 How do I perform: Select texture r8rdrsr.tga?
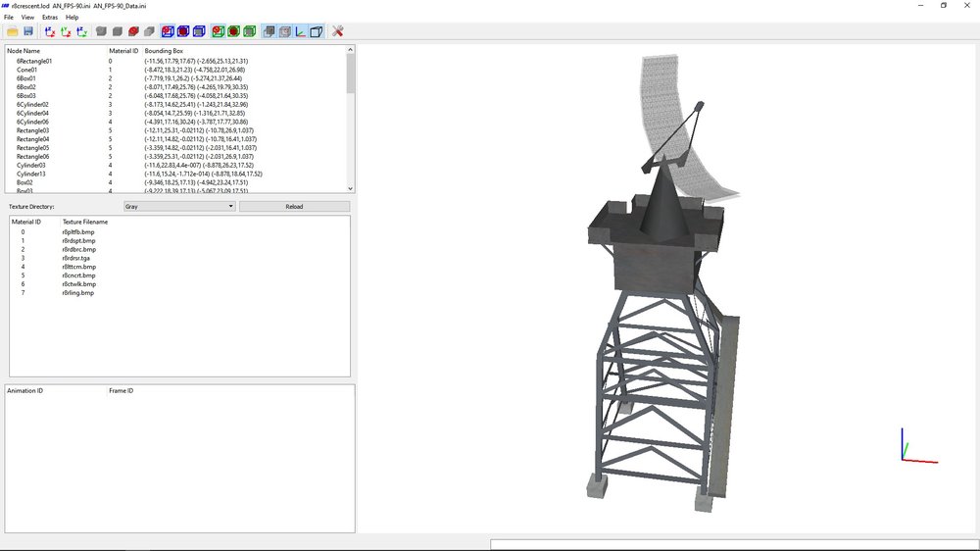[x=76, y=258]
